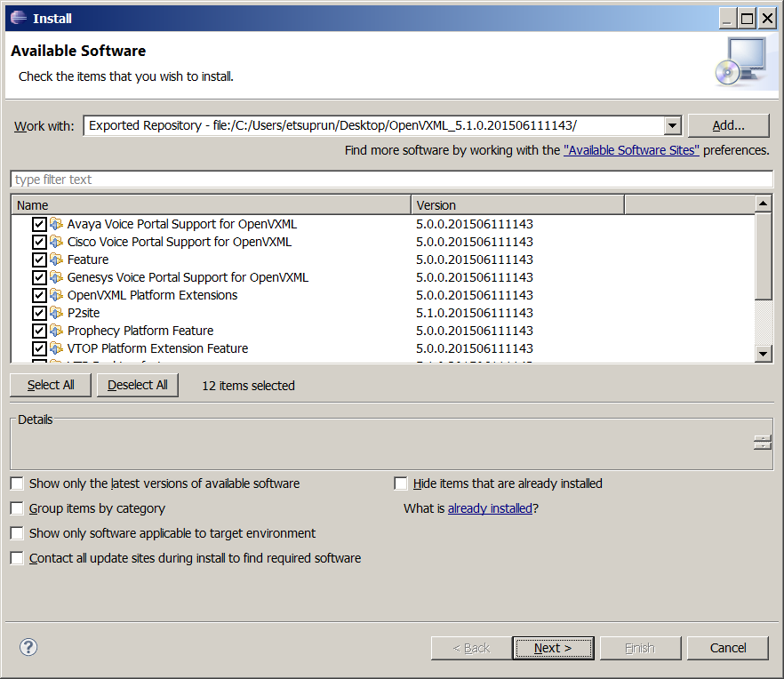Uncheck Avaya Voice Portal Support for OpenVXML
The height and width of the screenshot is (679, 784).
tap(39, 224)
